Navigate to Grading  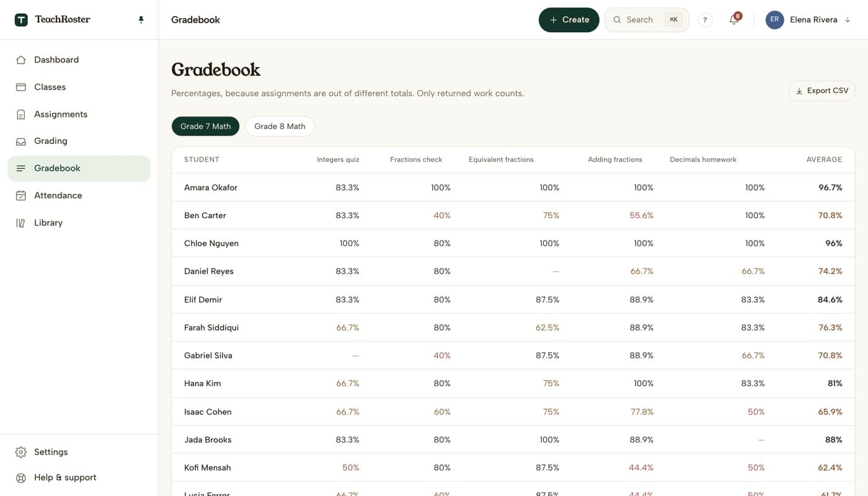(79, 141)
